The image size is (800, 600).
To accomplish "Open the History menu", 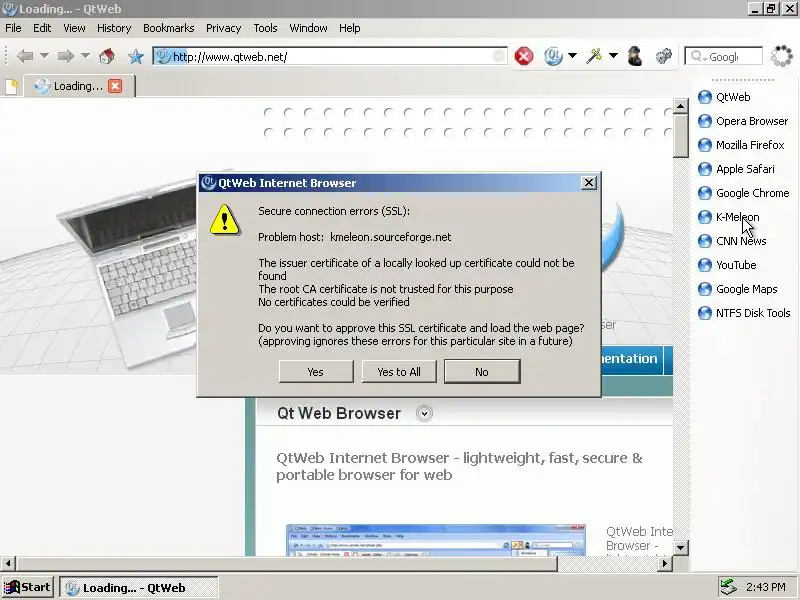I will (x=114, y=28).
